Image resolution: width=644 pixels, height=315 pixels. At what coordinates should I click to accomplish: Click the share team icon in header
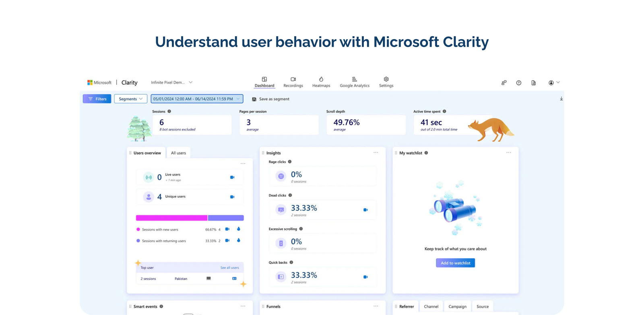pyautogui.click(x=504, y=83)
